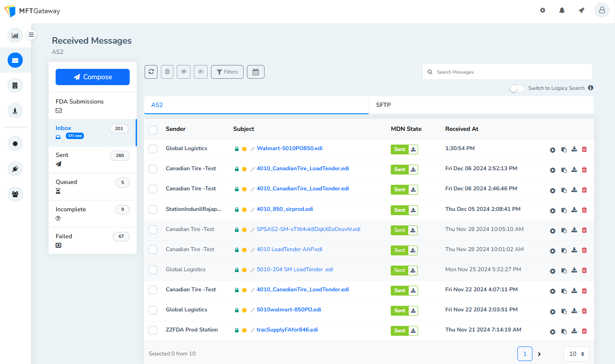Toggle Switch to Legacy Search
Viewport: 615px width, 364px height.
(517, 88)
